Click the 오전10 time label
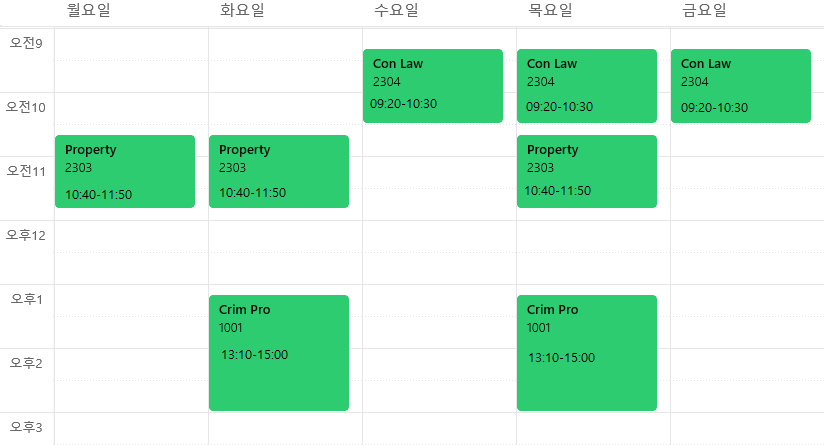824x445 pixels. (x=26, y=107)
